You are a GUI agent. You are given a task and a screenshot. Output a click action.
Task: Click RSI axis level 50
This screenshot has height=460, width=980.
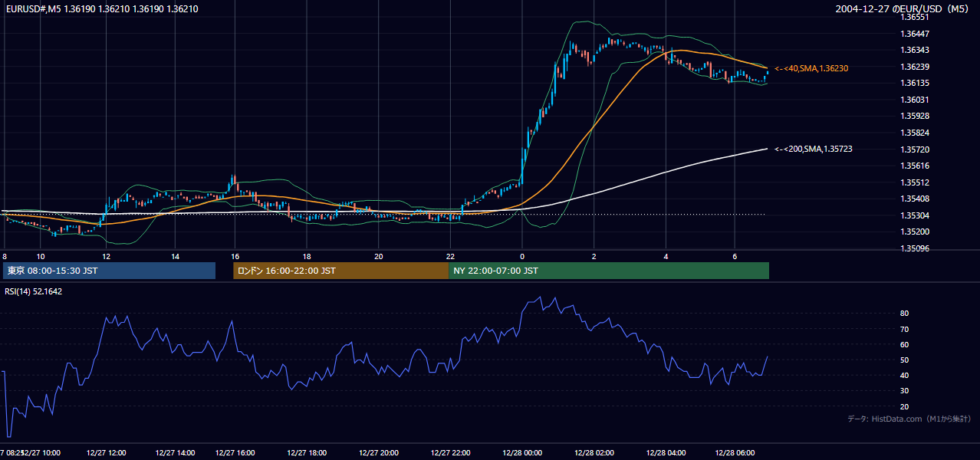click(905, 360)
